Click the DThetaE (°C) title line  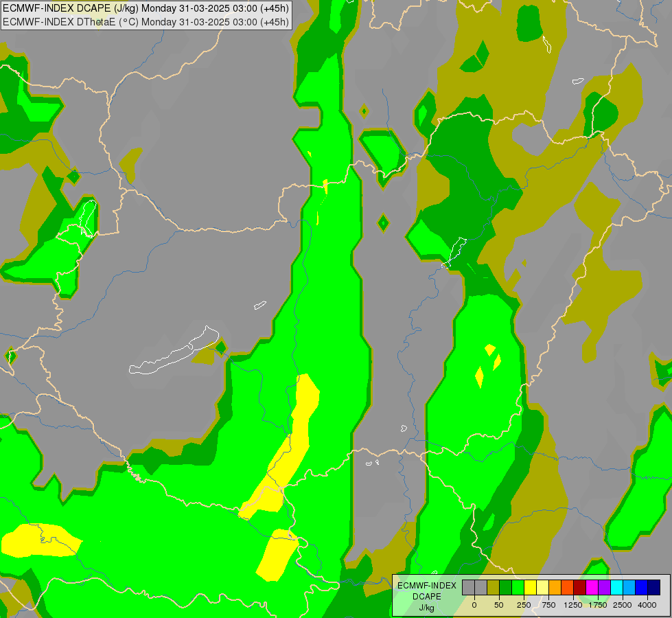tap(146, 22)
